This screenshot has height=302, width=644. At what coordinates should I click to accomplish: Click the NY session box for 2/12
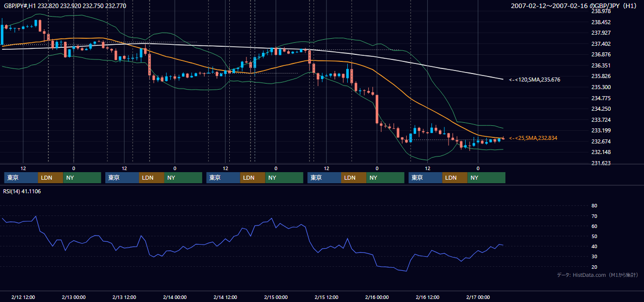tap(82, 178)
